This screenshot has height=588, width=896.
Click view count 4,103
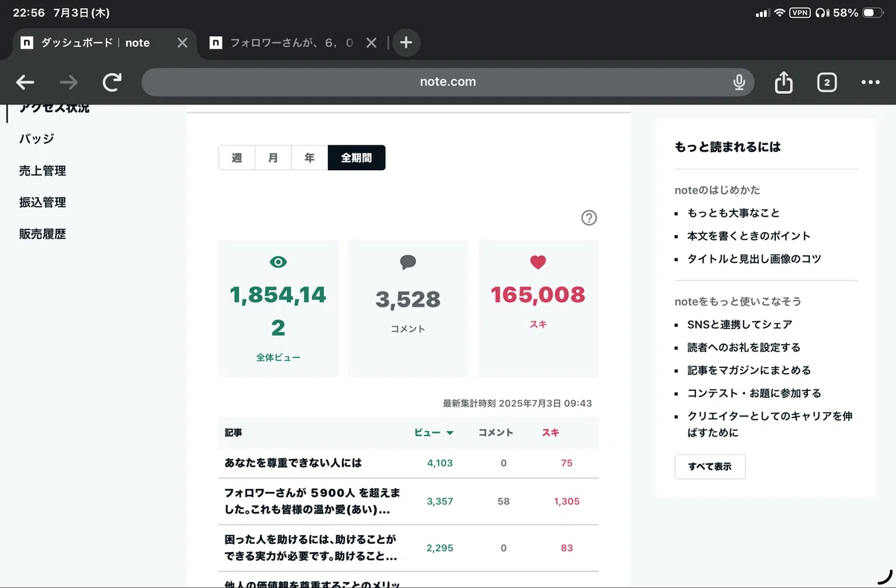coord(440,463)
